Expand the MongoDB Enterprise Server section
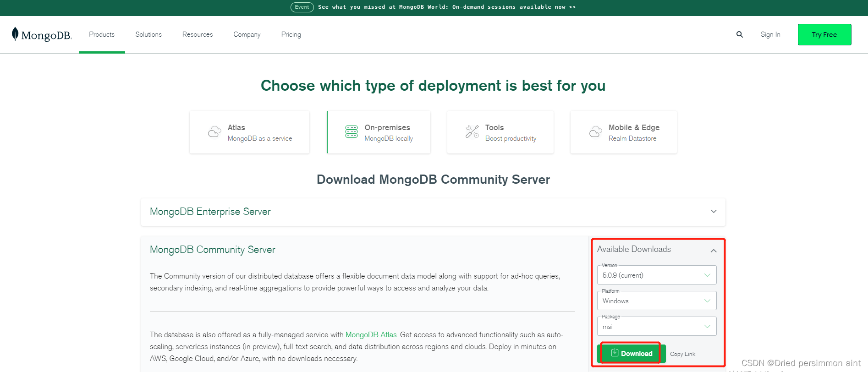The width and height of the screenshot is (868, 372). coord(713,212)
